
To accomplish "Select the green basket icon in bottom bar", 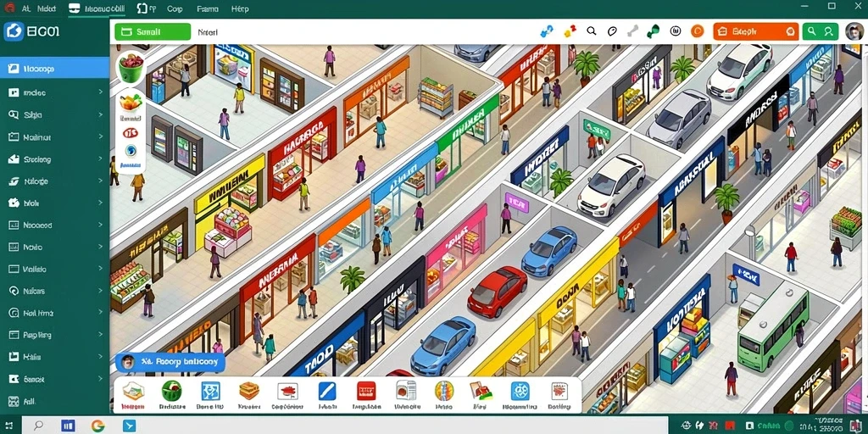I will [x=171, y=392].
